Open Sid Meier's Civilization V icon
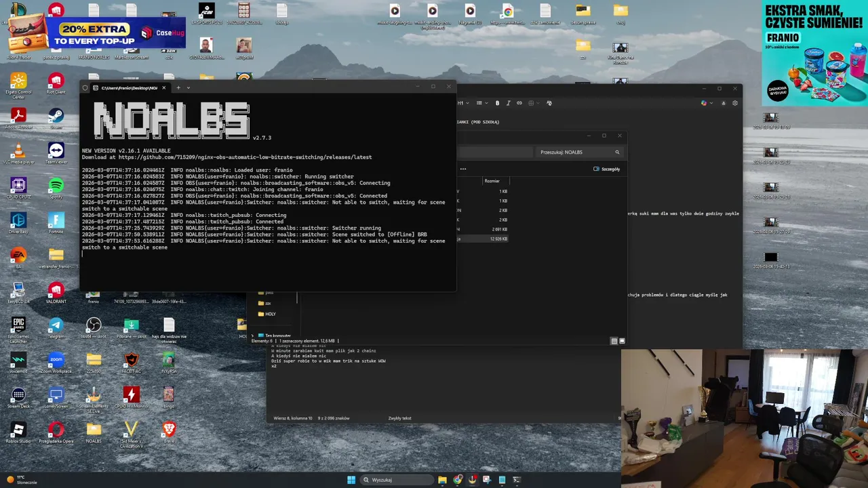This screenshot has width=868, height=488. coord(132,435)
